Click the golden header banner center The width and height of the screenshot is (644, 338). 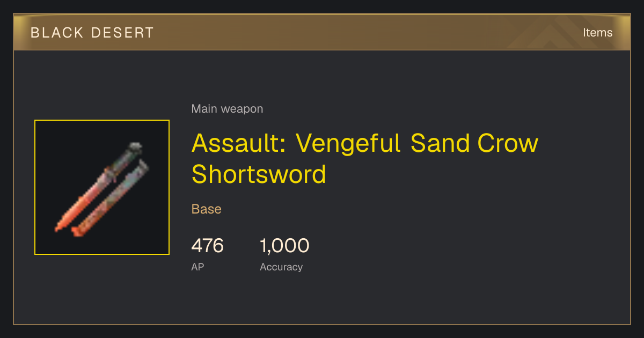(322, 33)
